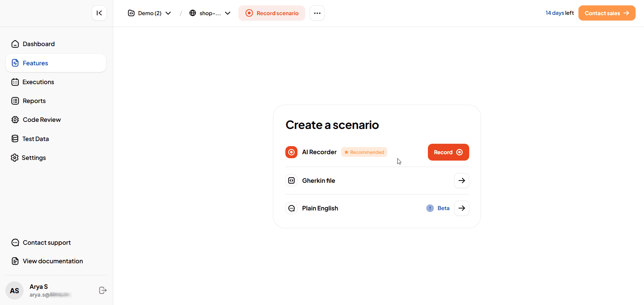Click the Gherkin file code icon

[x=291, y=180]
